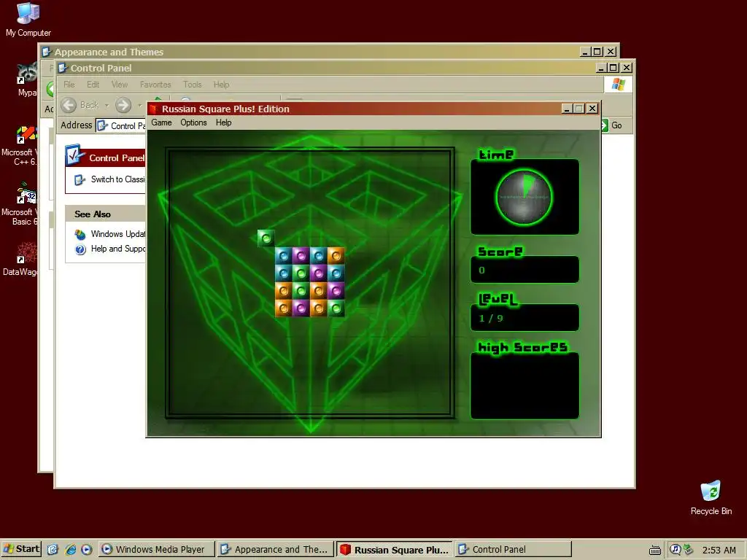747x560 pixels.
Task: Select the DataWage desktop shortcut icon
Action: (27, 253)
